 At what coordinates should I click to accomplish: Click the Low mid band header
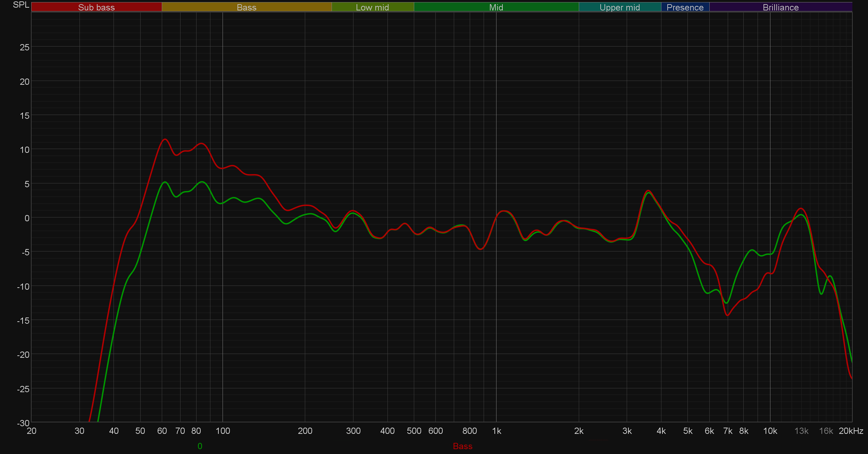(x=372, y=7)
